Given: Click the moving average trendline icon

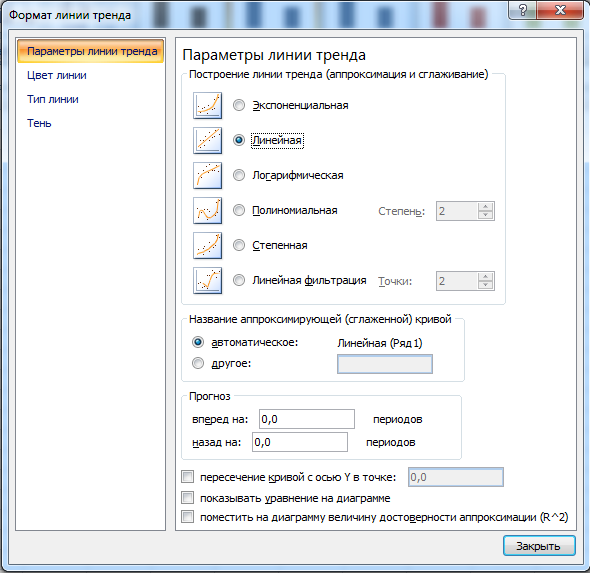Looking at the screenshot, I should tap(207, 280).
